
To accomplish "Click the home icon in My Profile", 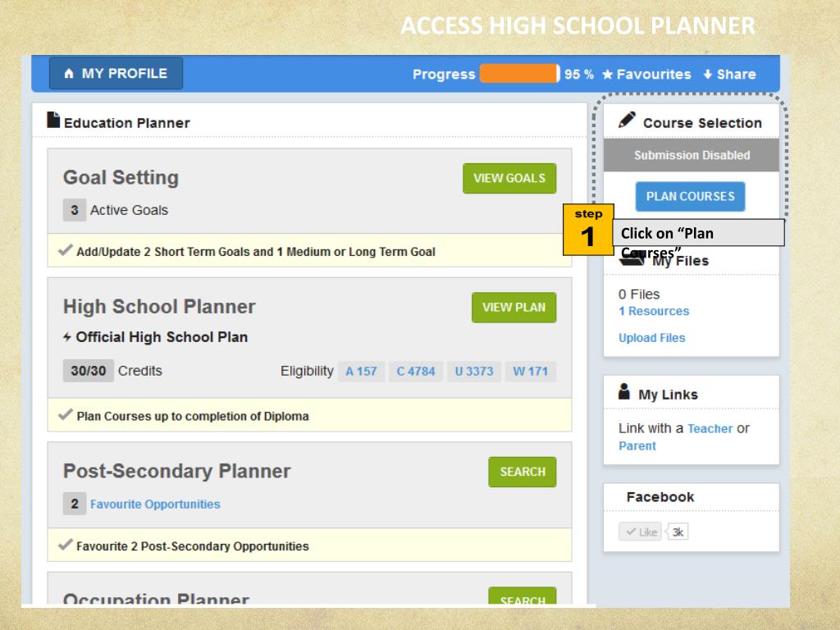I will (x=69, y=74).
